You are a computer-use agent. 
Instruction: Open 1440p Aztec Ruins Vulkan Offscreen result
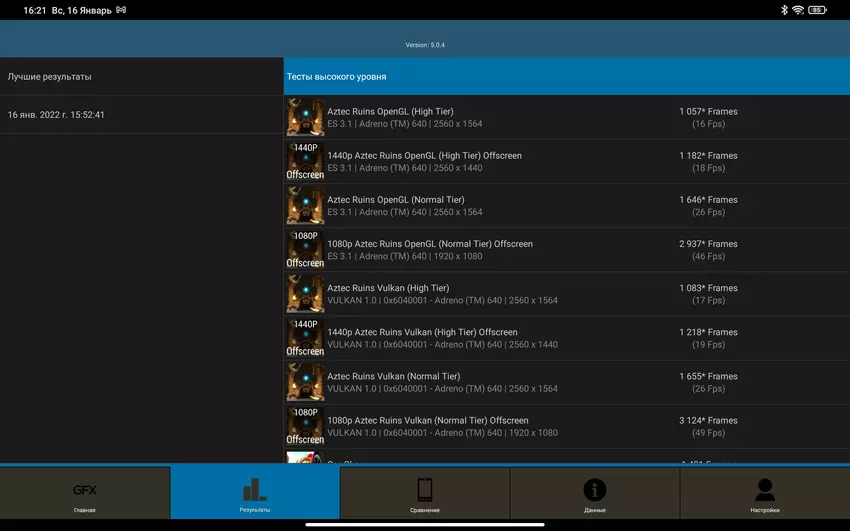coord(422,337)
